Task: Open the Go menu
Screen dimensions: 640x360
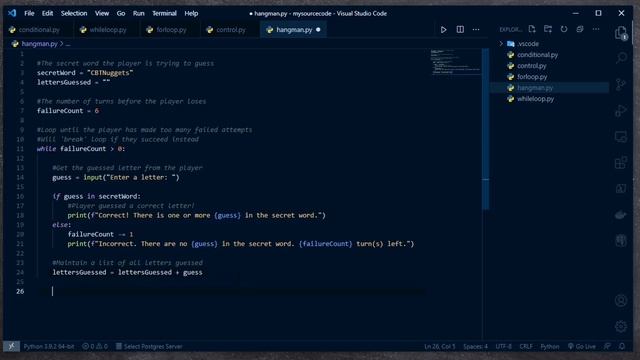Action: [121, 13]
